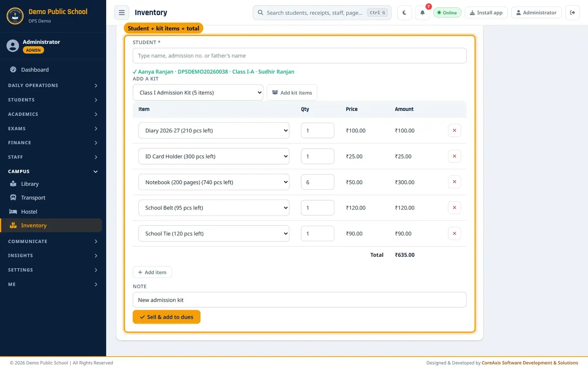This screenshot has width=588, height=368.
Task: Click the Add item button
Action: (x=152, y=272)
